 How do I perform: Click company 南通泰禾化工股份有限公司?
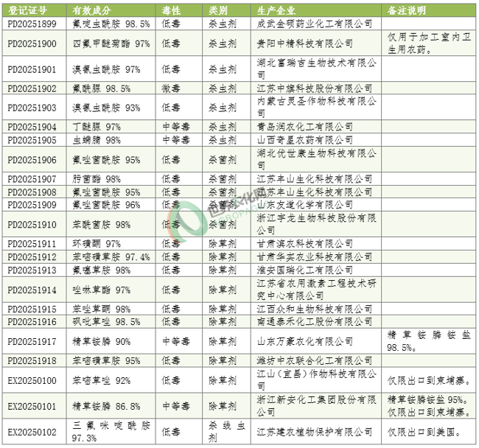pyautogui.click(x=315, y=321)
